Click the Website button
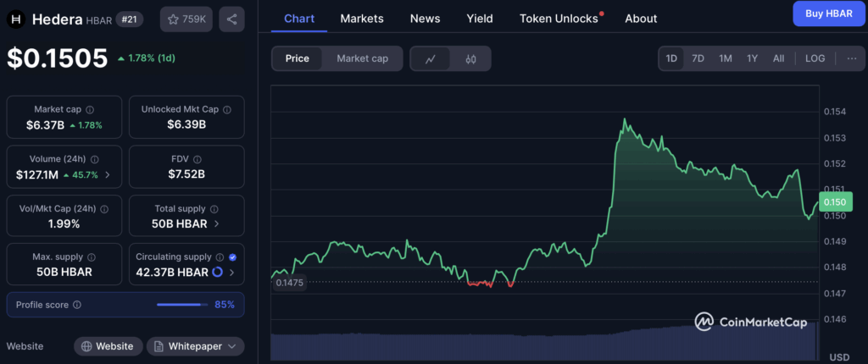868x364 pixels. point(108,346)
